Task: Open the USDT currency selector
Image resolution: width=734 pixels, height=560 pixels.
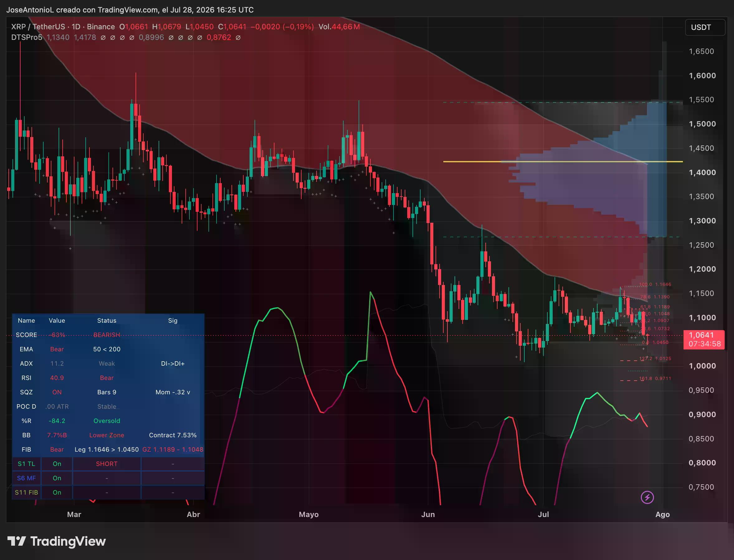Action: pyautogui.click(x=705, y=27)
